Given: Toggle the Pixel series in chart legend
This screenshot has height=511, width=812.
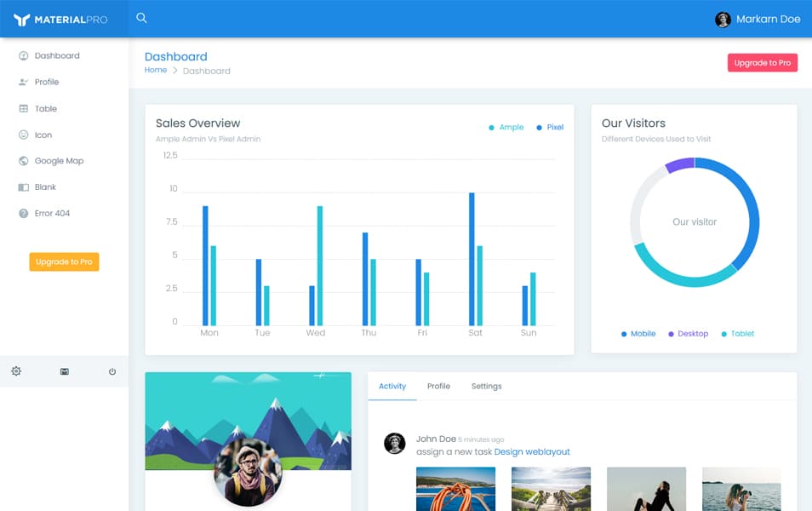Looking at the screenshot, I should point(550,126).
